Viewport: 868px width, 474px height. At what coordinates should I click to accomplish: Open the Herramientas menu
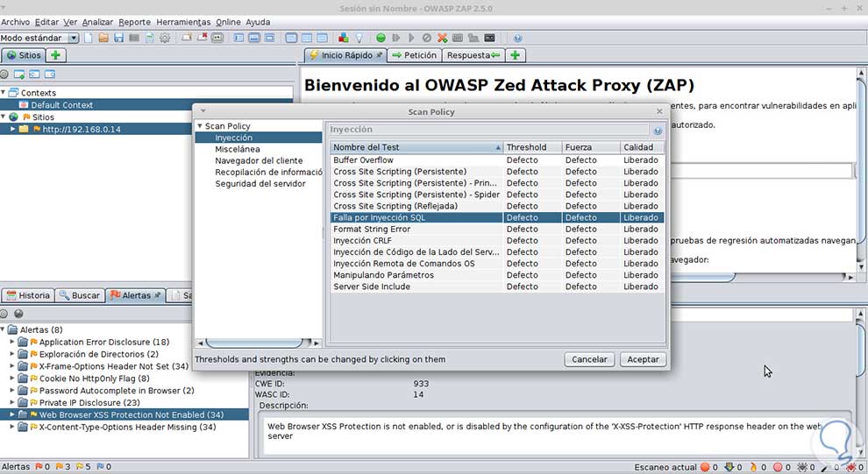(x=183, y=22)
